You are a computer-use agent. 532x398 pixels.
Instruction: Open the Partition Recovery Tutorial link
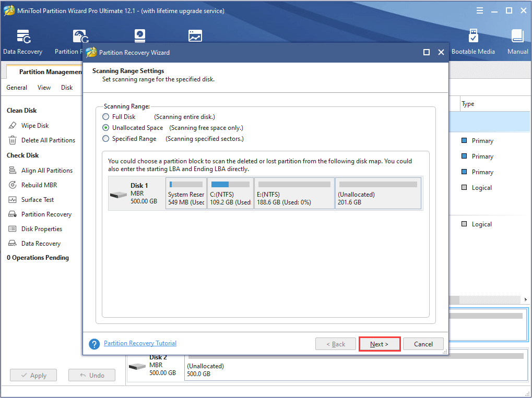click(x=140, y=343)
